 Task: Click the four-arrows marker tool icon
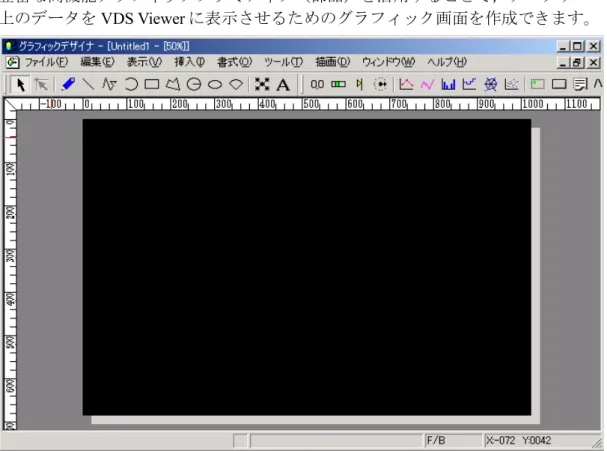tap(262, 84)
